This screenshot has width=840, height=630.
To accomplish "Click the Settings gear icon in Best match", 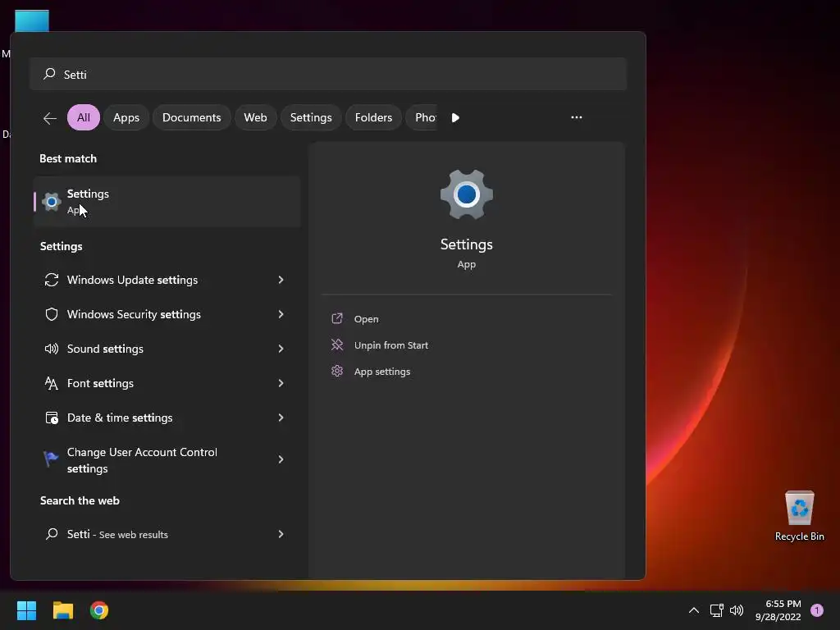I will tap(52, 202).
